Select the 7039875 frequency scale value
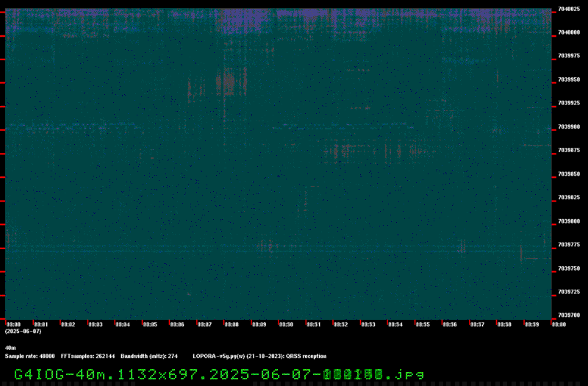This screenshot has width=588, height=386. [x=569, y=150]
